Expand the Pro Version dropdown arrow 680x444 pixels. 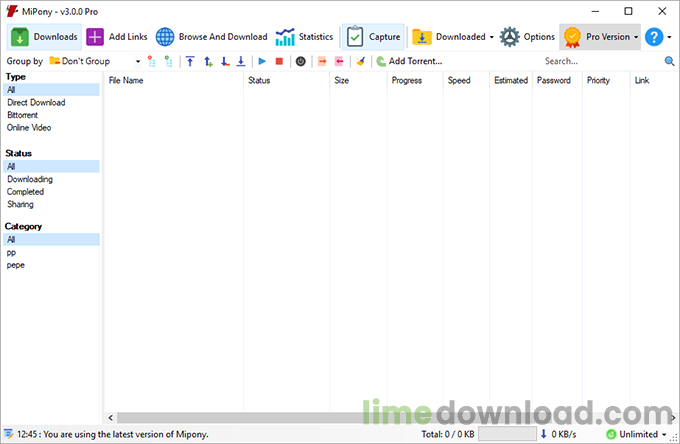pos(636,37)
